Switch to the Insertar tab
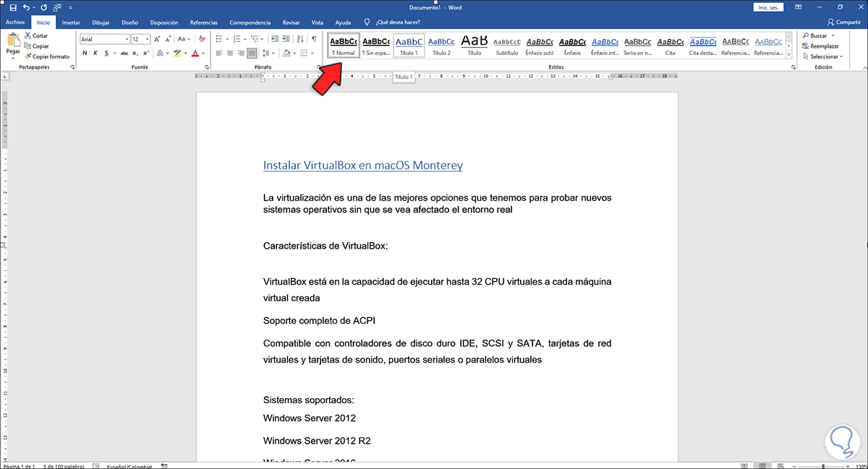The height and width of the screenshot is (469, 868). [71, 22]
